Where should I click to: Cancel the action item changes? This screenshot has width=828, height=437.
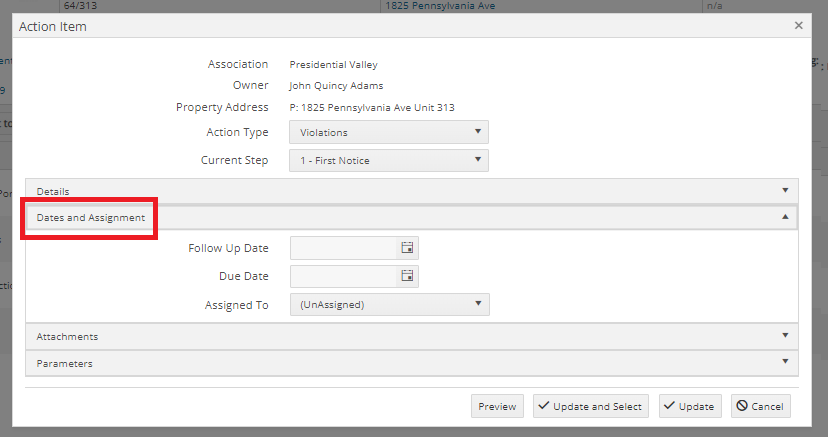[760, 406]
